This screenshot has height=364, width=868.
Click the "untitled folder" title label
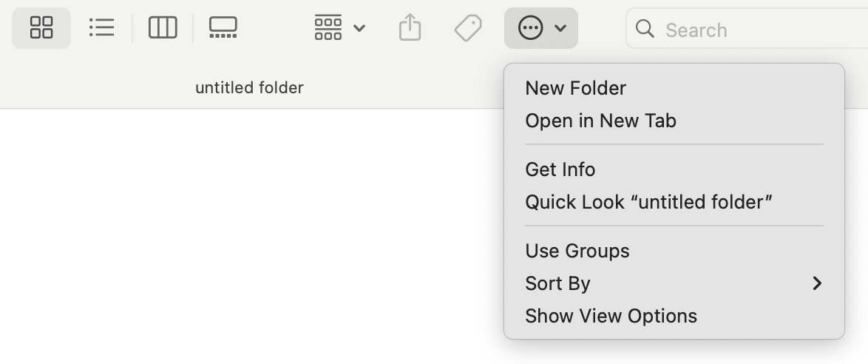pyautogui.click(x=249, y=87)
